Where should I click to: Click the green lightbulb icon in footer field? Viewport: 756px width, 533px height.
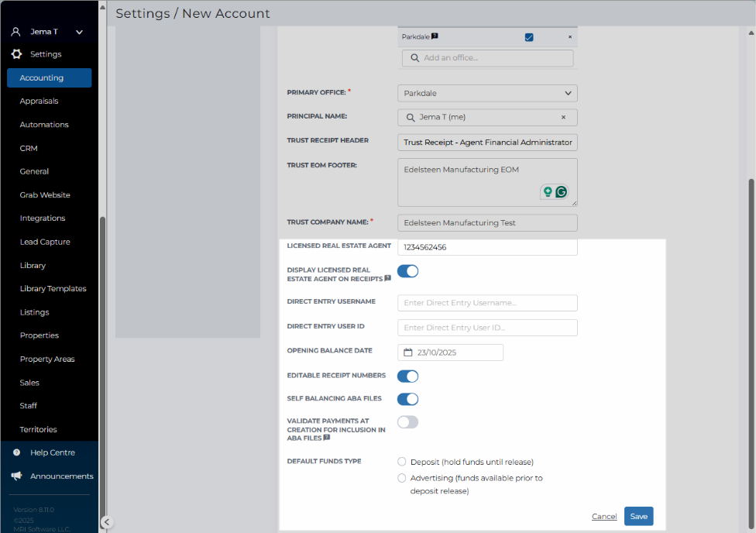pyautogui.click(x=548, y=192)
